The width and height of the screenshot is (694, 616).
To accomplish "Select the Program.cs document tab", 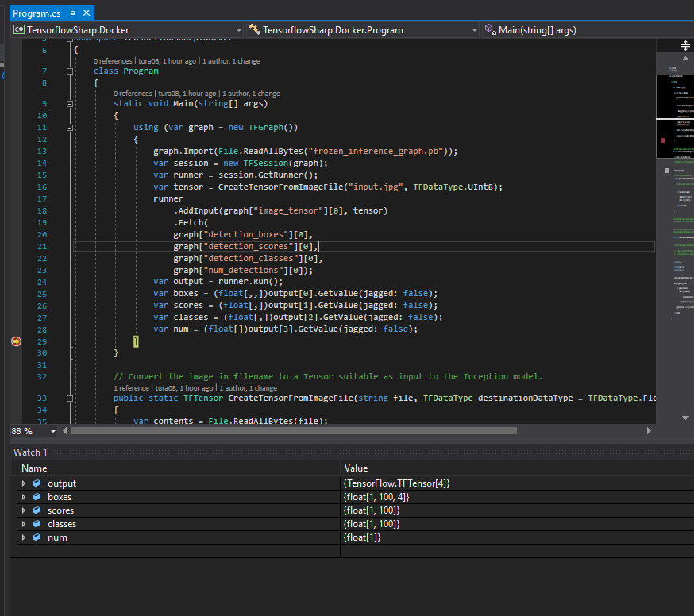I will (x=37, y=13).
